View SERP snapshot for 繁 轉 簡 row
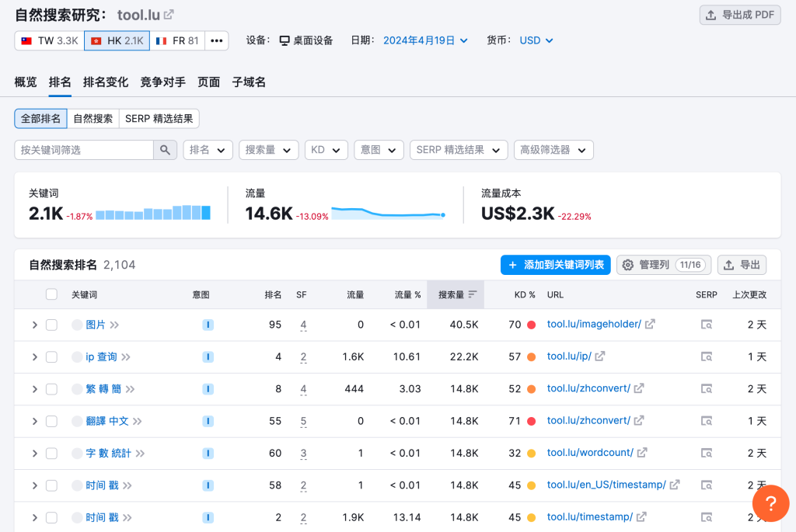796x532 pixels. coord(706,389)
